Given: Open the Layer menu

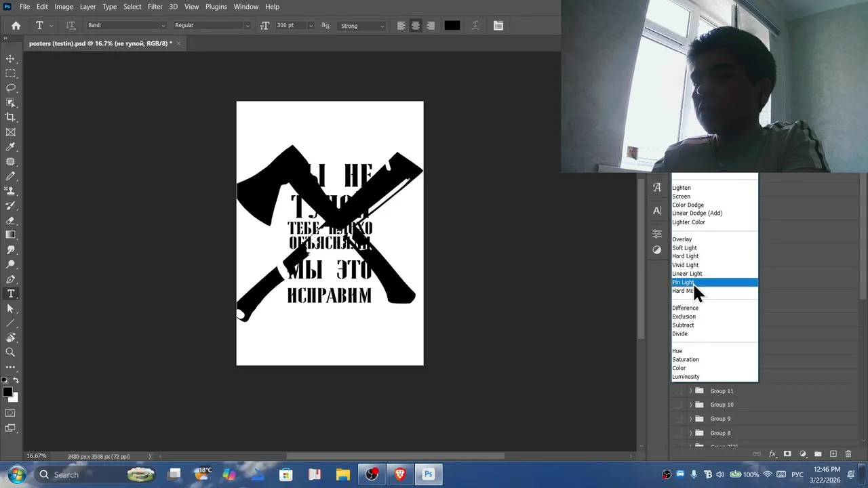Looking at the screenshot, I should [87, 7].
